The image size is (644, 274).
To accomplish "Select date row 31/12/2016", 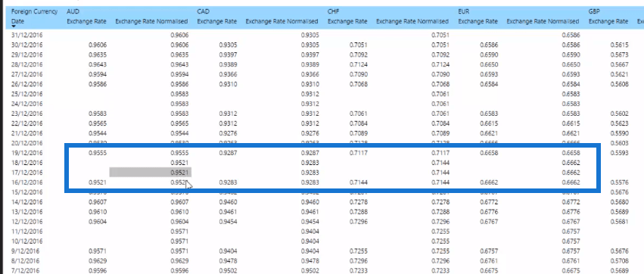I will pos(26,36).
